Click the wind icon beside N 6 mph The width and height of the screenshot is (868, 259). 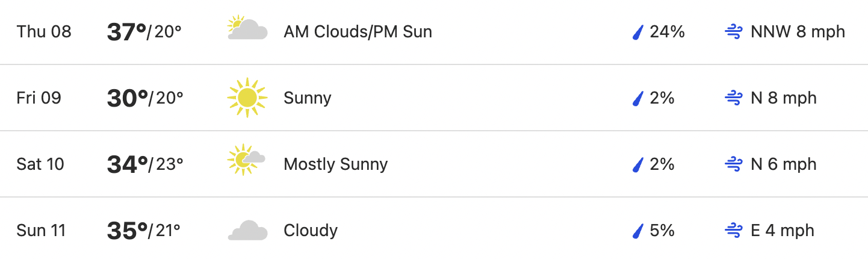pyautogui.click(x=733, y=164)
